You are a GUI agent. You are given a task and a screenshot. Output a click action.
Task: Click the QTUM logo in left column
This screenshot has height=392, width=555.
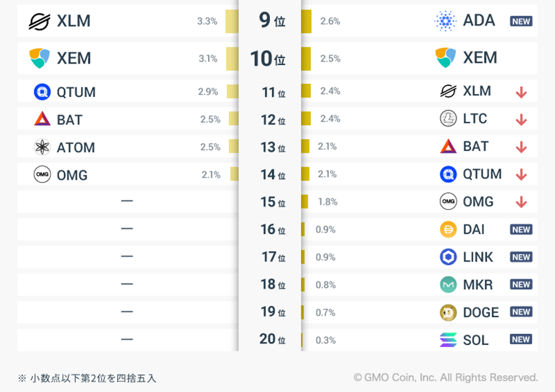42,92
